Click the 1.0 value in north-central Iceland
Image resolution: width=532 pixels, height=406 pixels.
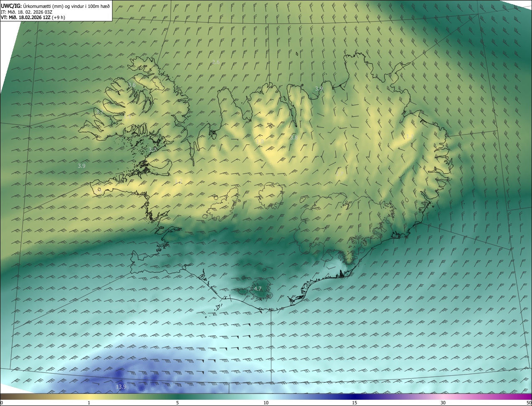coord(260,141)
